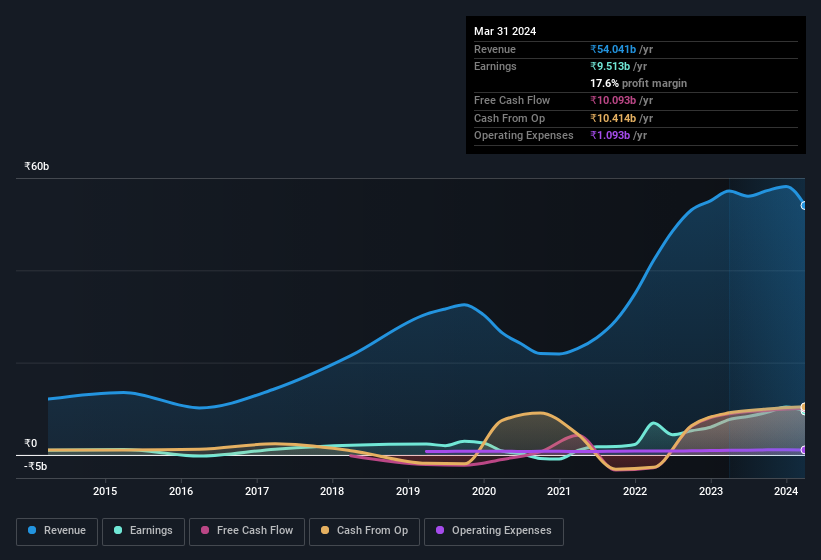Click the -₹5b y-axis label

(x=36, y=466)
